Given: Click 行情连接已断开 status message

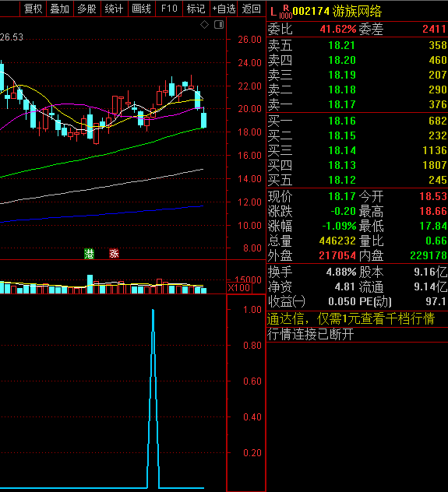Looking at the screenshot, I should pos(311,334).
